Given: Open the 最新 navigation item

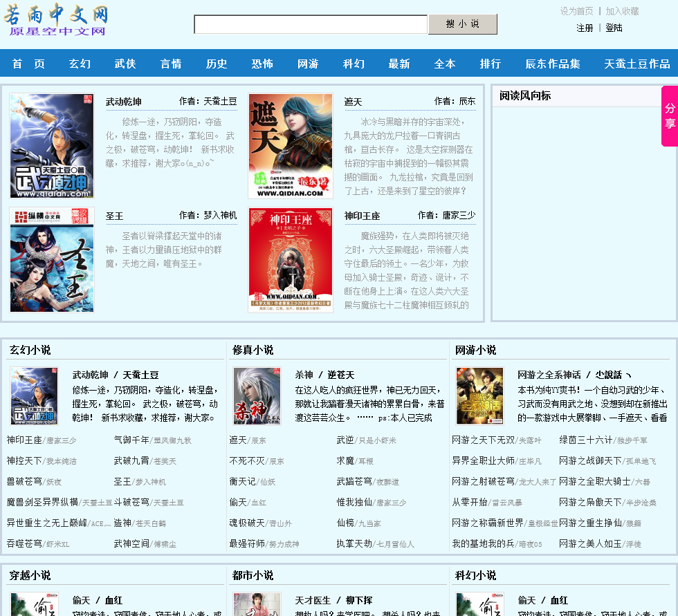Looking at the screenshot, I should click(399, 64).
